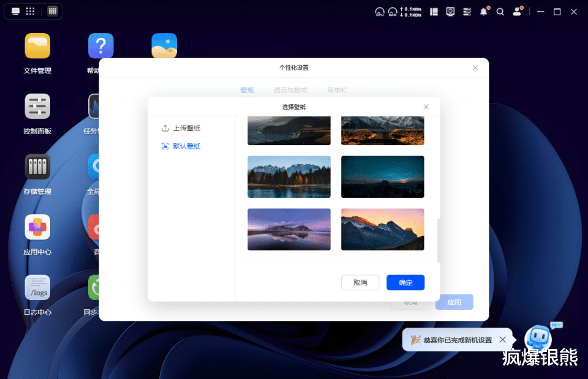
Task: Click the desktop view icon in top bar
Action: [x=15, y=11]
